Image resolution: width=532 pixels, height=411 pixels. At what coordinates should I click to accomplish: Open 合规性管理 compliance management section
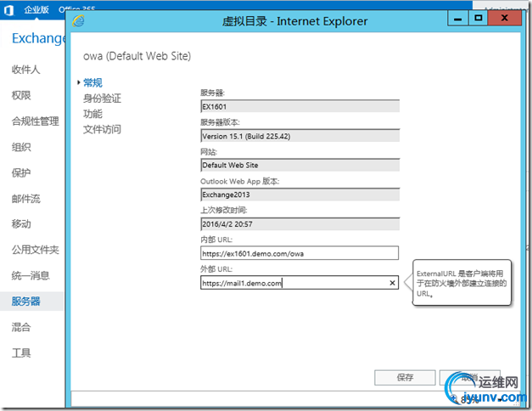pos(36,121)
